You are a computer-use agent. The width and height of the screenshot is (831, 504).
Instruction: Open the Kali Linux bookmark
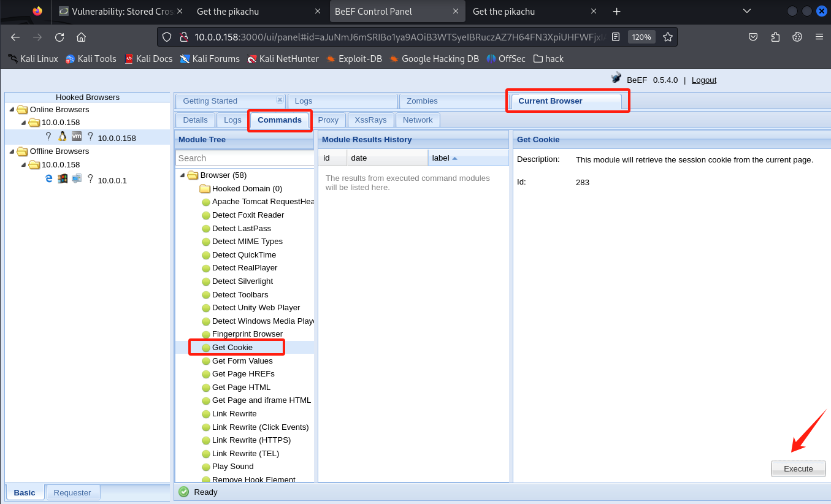[x=33, y=59]
